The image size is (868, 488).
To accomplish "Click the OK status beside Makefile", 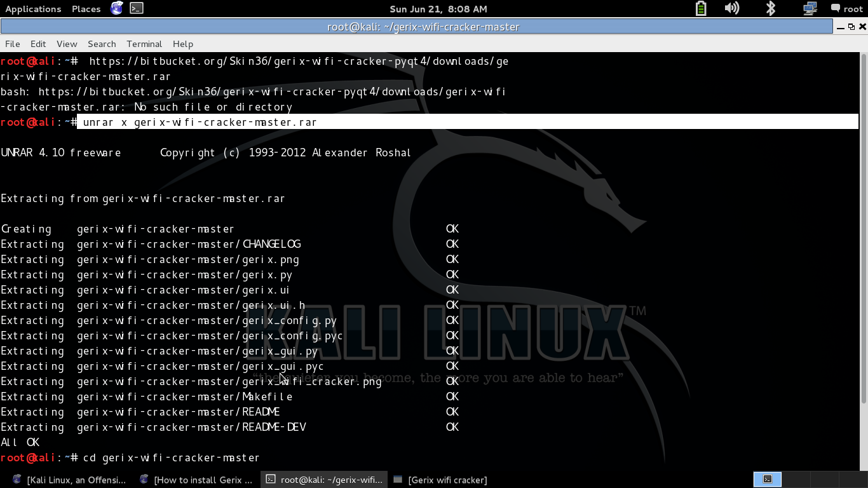I will pos(452,396).
